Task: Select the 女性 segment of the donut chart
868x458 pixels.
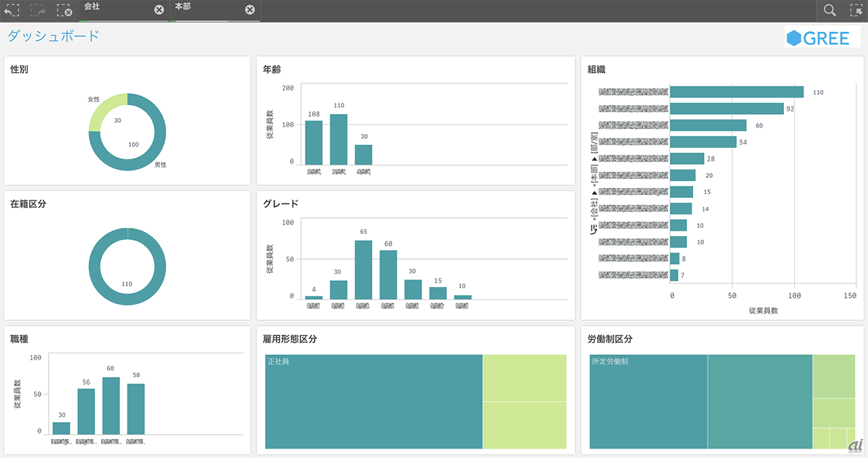Action: pos(102,109)
